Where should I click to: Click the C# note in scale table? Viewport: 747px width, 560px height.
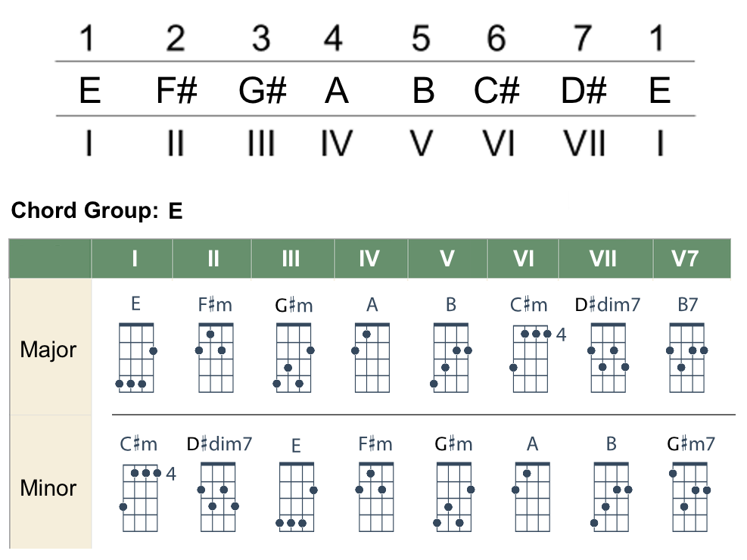tap(496, 90)
